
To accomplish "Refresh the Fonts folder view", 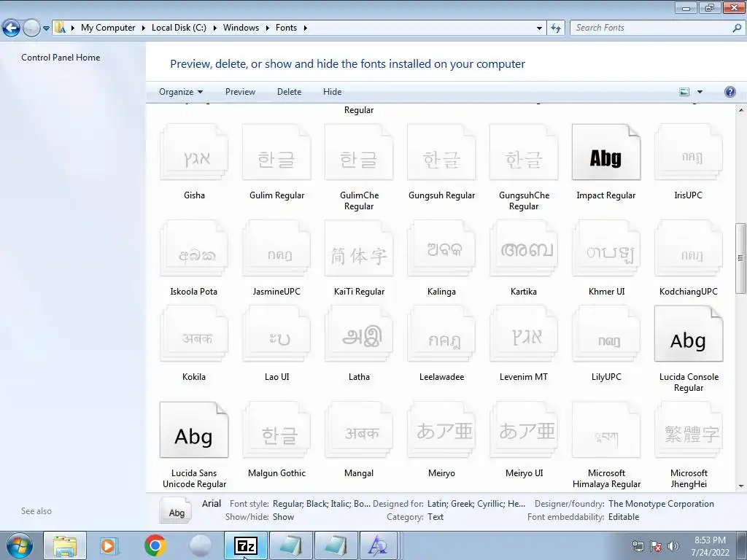I will tap(555, 28).
